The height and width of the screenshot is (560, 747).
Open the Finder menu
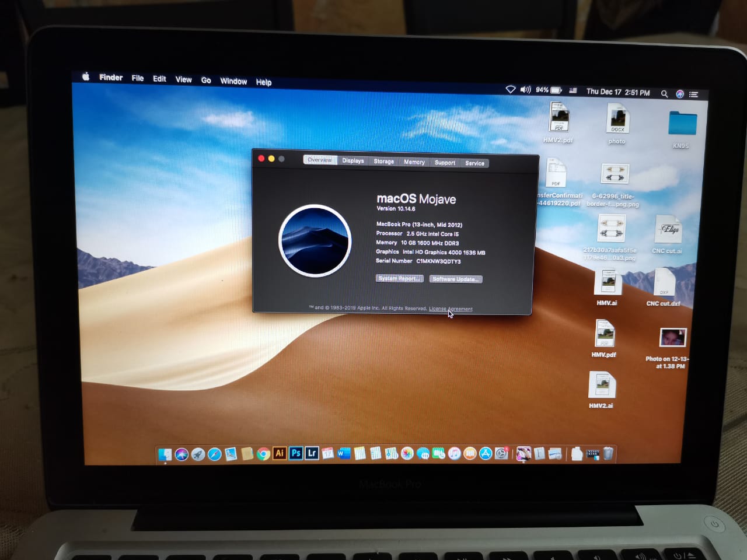click(111, 77)
